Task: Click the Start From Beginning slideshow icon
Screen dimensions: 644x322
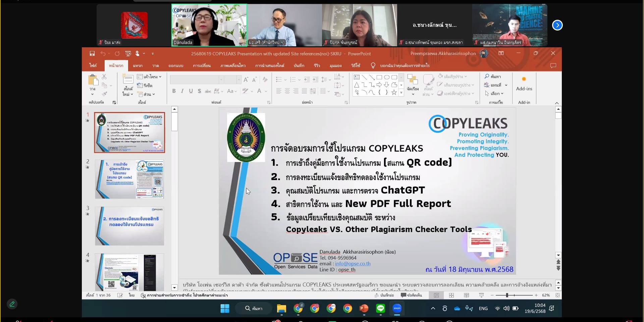Action: pos(128,54)
